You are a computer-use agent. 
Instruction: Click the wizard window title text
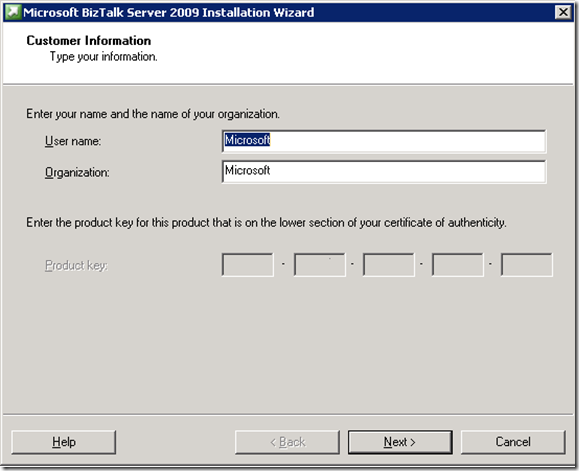coord(168,13)
